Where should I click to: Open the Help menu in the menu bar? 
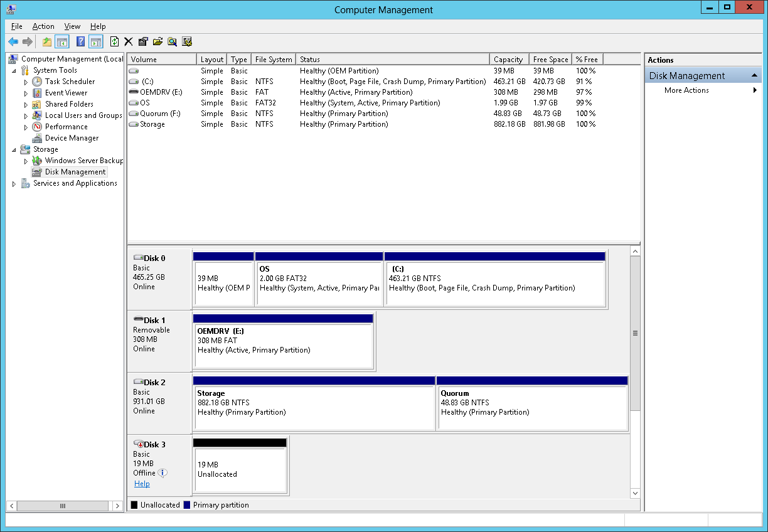click(98, 26)
